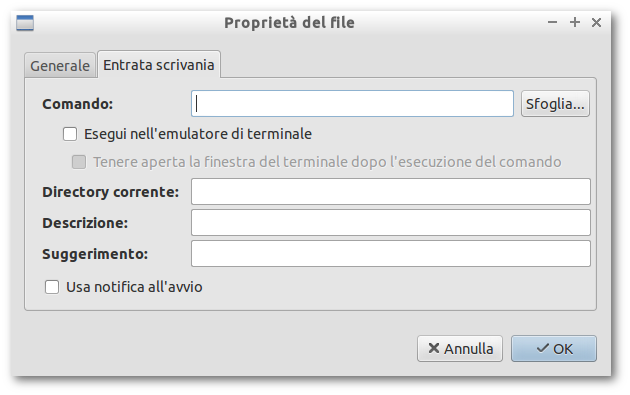The image size is (630, 395).
Task: Maximize the dialog with the plus icon
Action: point(575,22)
